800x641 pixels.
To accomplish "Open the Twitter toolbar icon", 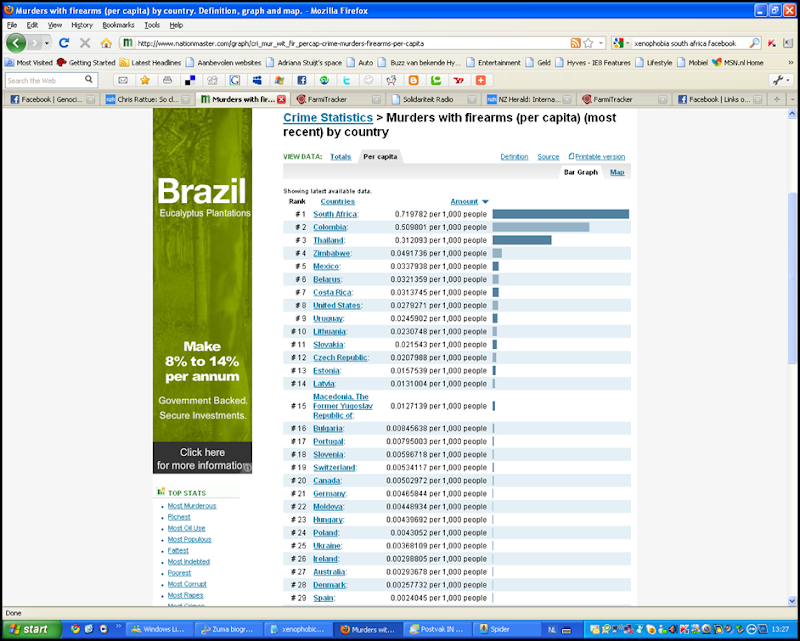I will click(346, 80).
